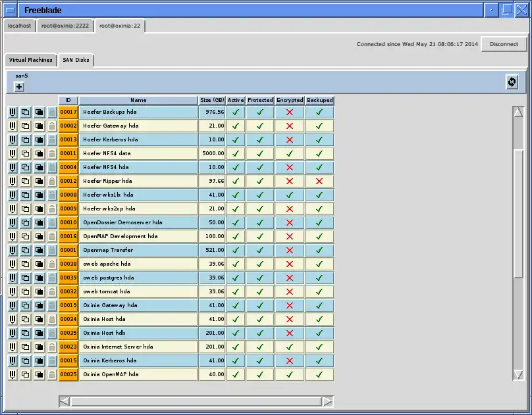This screenshot has height=415, width=532.
Task: Toggle Encrypted status for Hoefer Backups hda
Action: click(290, 112)
